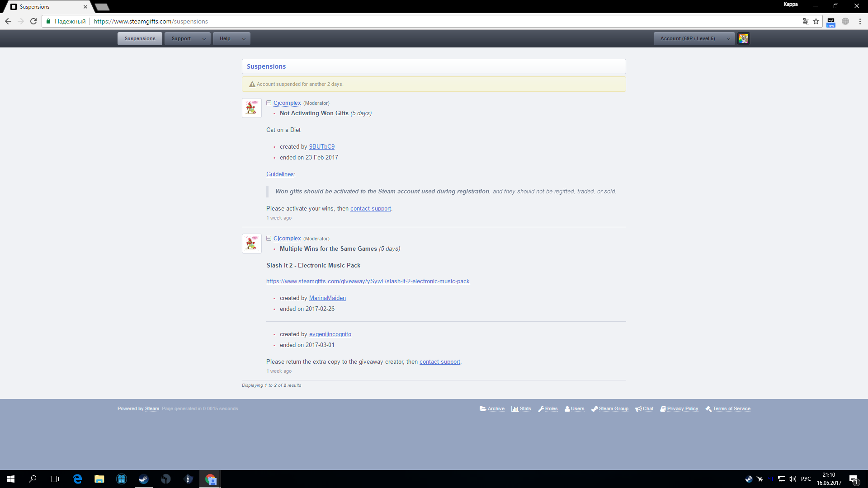The height and width of the screenshot is (488, 868).
Task: Collapse the second Cjcomplex comment toggle
Action: pyautogui.click(x=269, y=239)
